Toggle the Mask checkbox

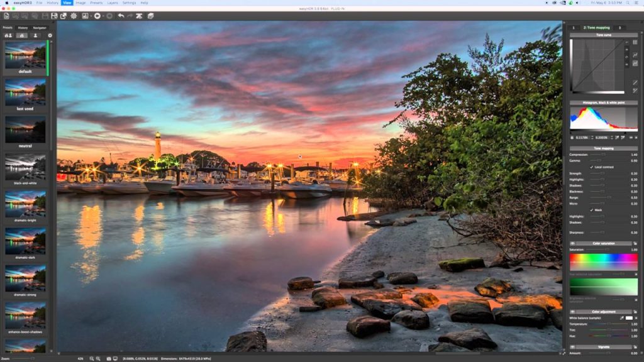592,210
